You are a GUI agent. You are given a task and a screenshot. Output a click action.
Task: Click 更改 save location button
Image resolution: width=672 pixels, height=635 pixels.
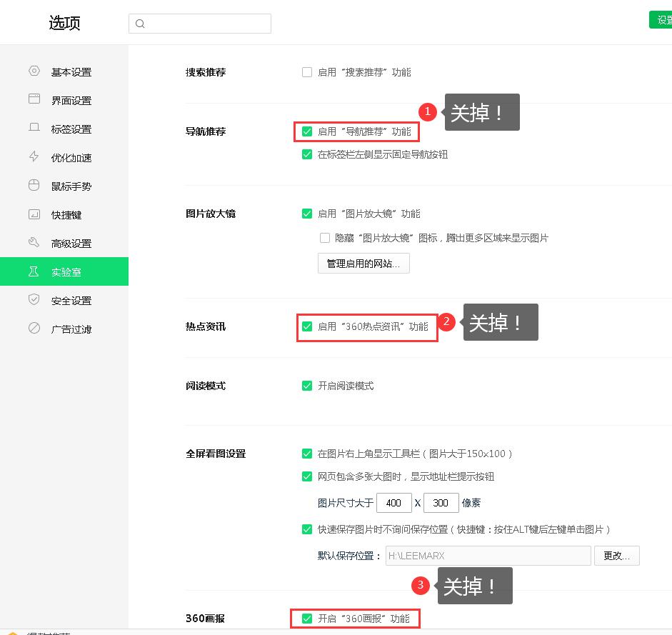[x=617, y=556]
